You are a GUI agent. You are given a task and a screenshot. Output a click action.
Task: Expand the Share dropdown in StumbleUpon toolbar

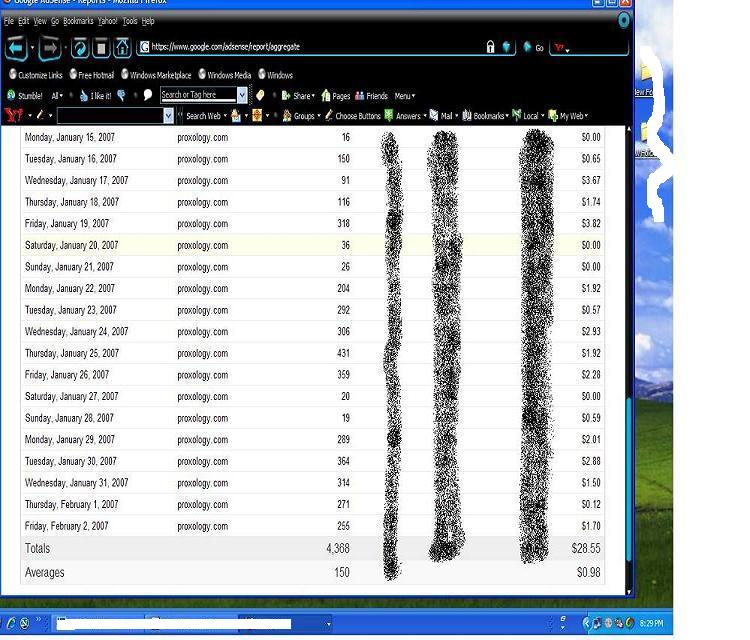(298, 96)
